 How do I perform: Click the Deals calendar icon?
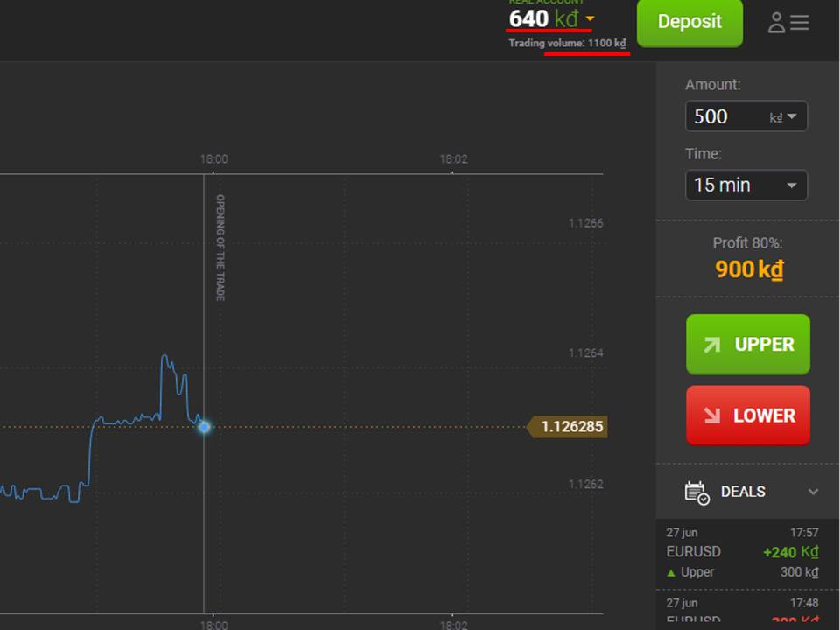[696, 493]
